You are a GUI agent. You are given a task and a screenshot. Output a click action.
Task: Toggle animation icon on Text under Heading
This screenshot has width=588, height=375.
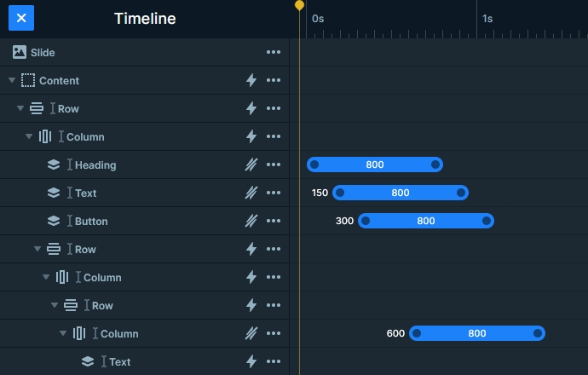pyautogui.click(x=251, y=193)
